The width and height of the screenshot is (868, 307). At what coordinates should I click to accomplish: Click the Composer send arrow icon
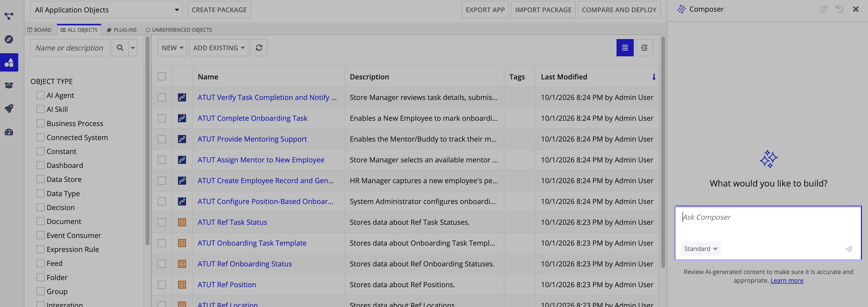click(849, 249)
